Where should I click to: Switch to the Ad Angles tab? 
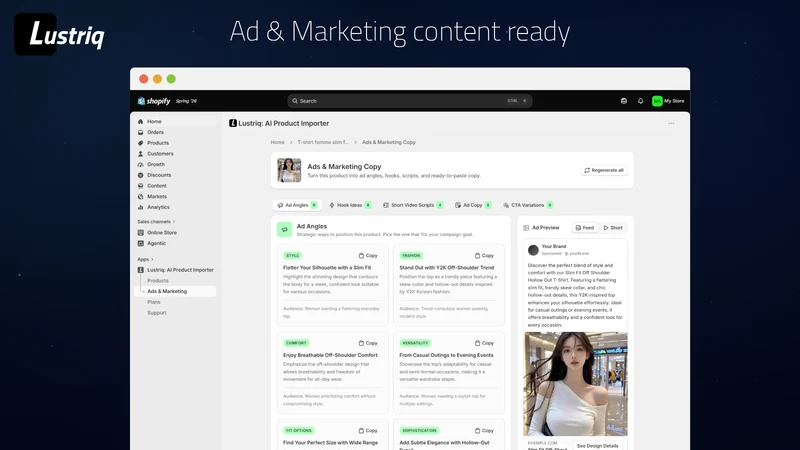click(x=296, y=205)
